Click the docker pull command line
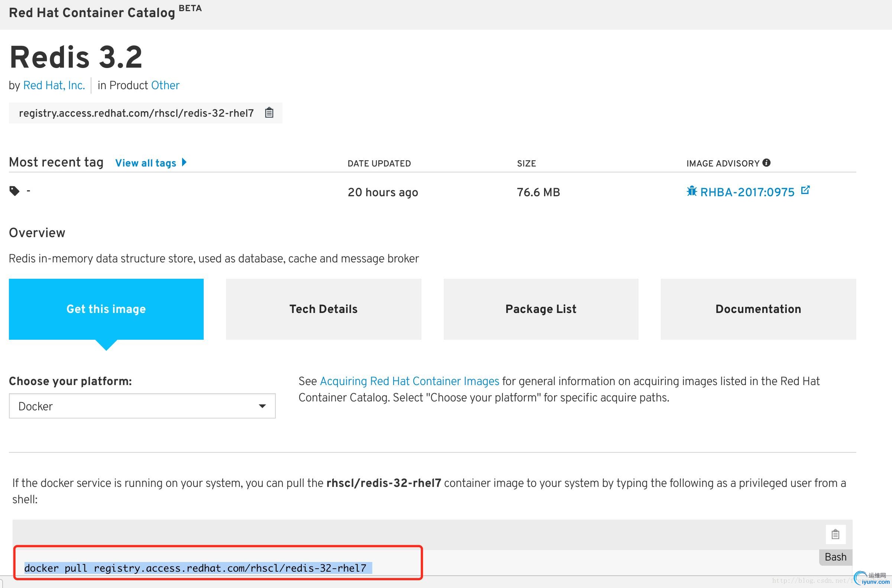Viewport: 892px width, 588px height. coord(195,568)
